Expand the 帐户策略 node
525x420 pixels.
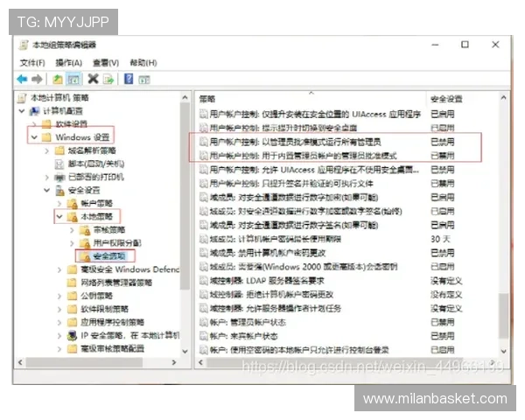(59, 203)
